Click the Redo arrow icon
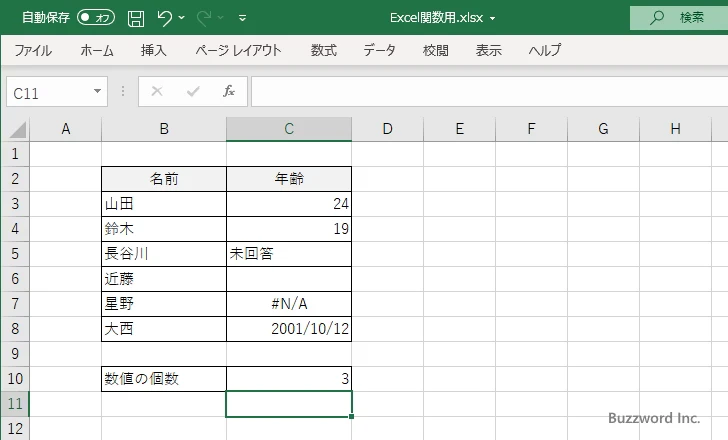 pos(204,18)
